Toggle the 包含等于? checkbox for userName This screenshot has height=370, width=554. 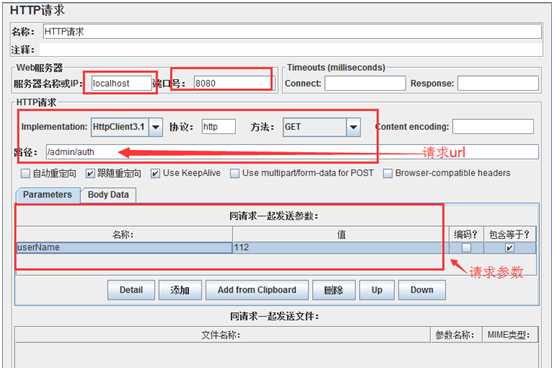click(x=509, y=248)
